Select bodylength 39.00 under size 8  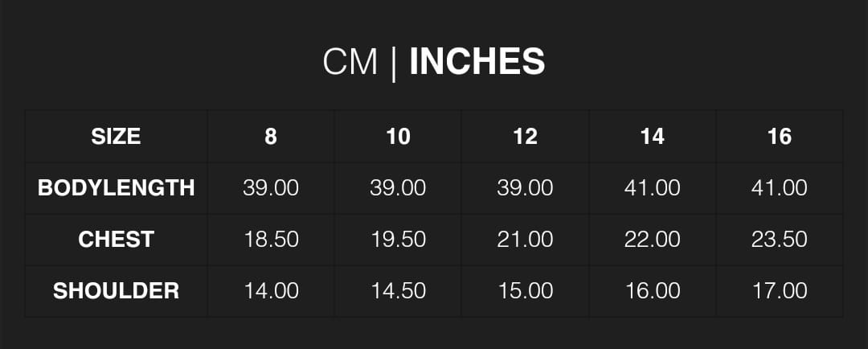pos(271,188)
